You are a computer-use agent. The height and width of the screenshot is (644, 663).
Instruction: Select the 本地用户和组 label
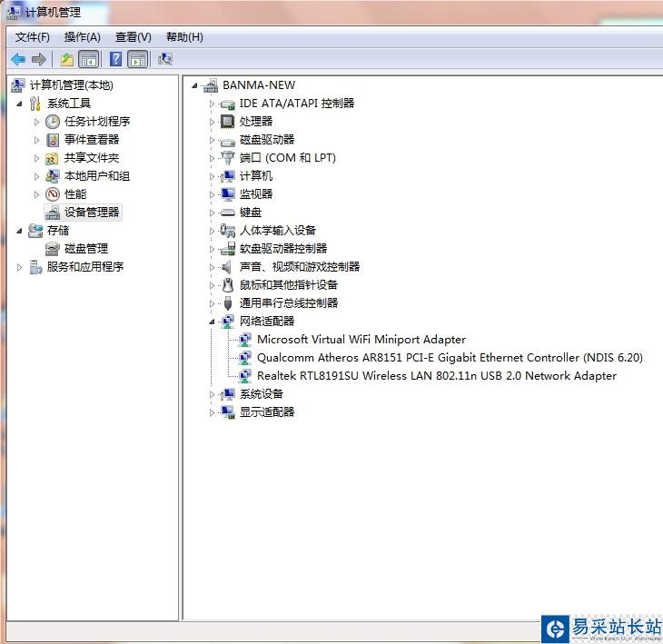pyautogui.click(x=97, y=176)
